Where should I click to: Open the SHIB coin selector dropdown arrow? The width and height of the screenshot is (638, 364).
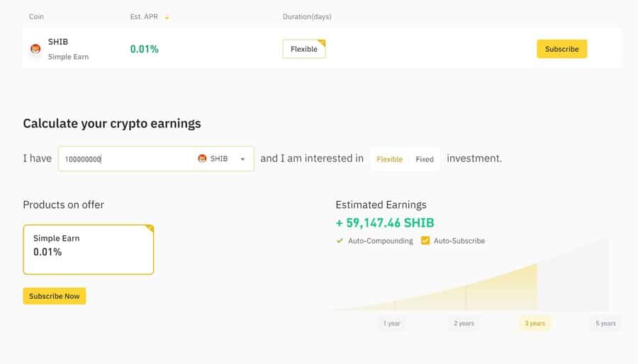242,159
